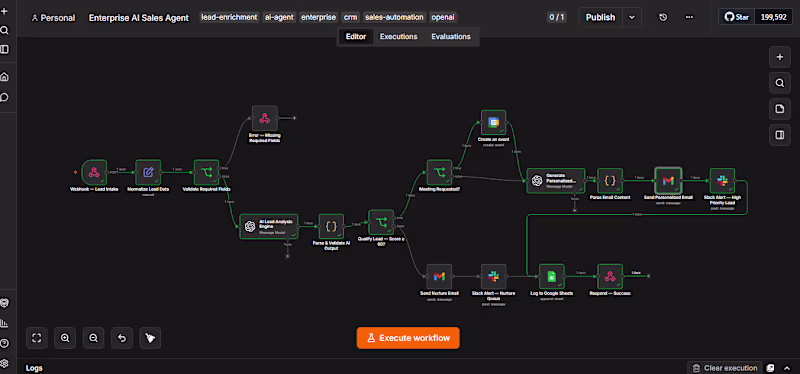Click the Clear execution button
Screen dimensions: 800x374
[x=725, y=368]
